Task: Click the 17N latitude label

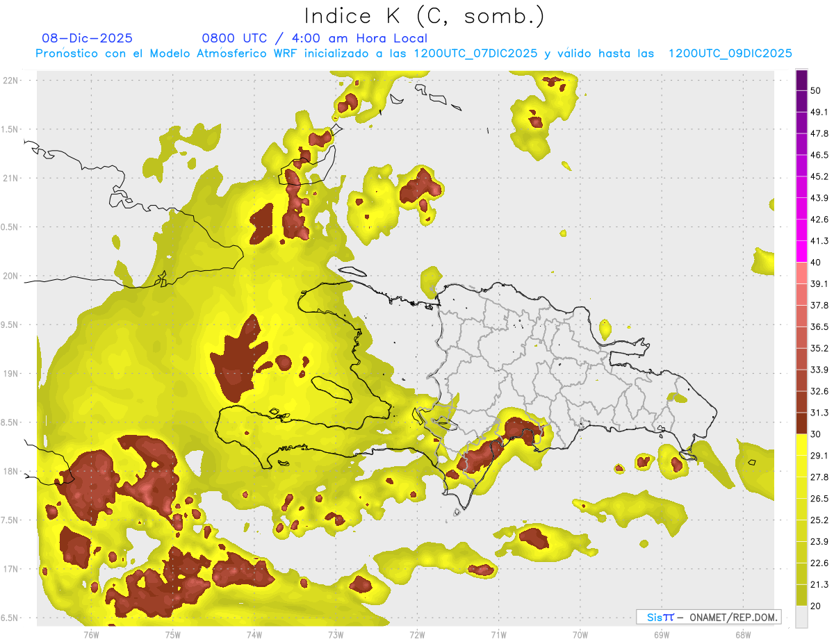Action: (10, 569)
